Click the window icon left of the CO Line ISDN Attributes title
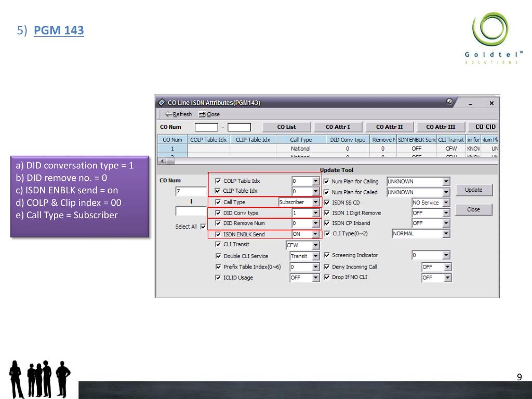 click(162, 102)
